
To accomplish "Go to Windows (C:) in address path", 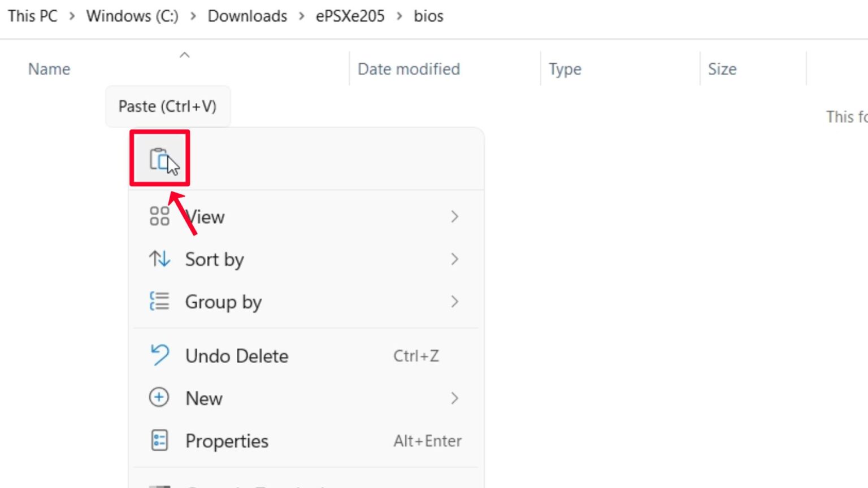I will click(x=132, y=16).
